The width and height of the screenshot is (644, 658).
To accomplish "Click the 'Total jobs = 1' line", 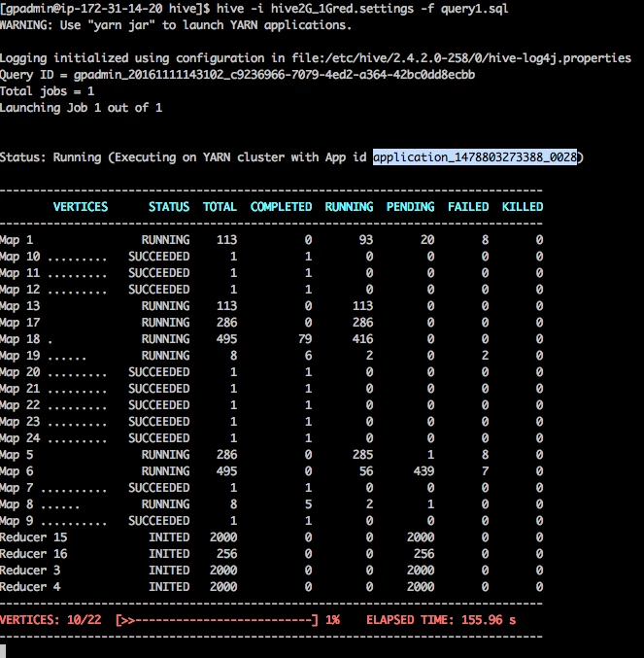I will tap(47, 91).
